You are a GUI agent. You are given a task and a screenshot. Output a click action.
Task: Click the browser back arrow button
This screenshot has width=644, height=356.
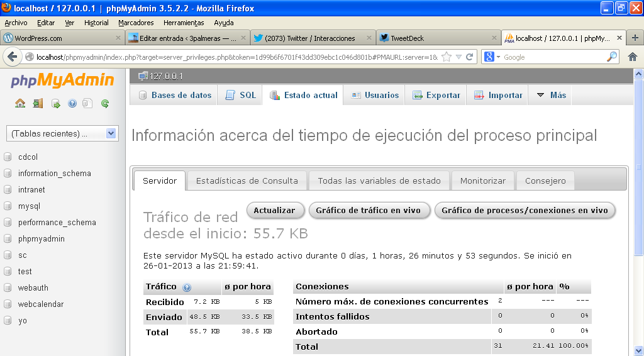tap(12, 57)
